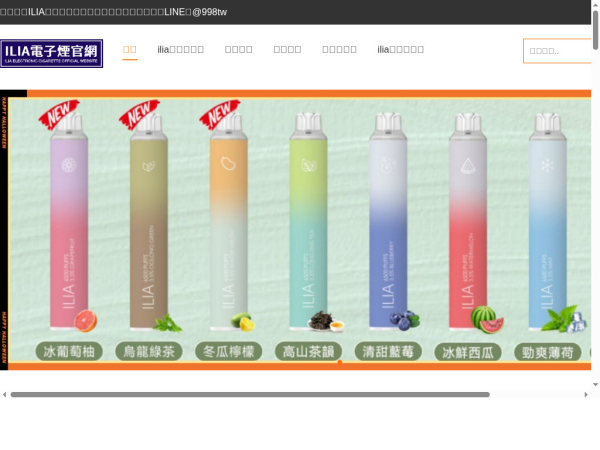Click the search input field
This screenshot has width=600, height=450.
pos(557,51)
